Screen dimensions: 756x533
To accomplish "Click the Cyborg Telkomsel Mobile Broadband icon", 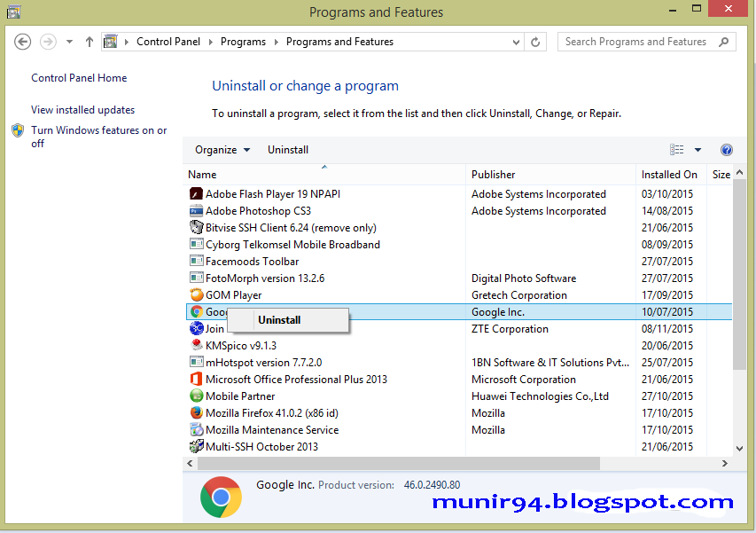I will tap(196, 245).
